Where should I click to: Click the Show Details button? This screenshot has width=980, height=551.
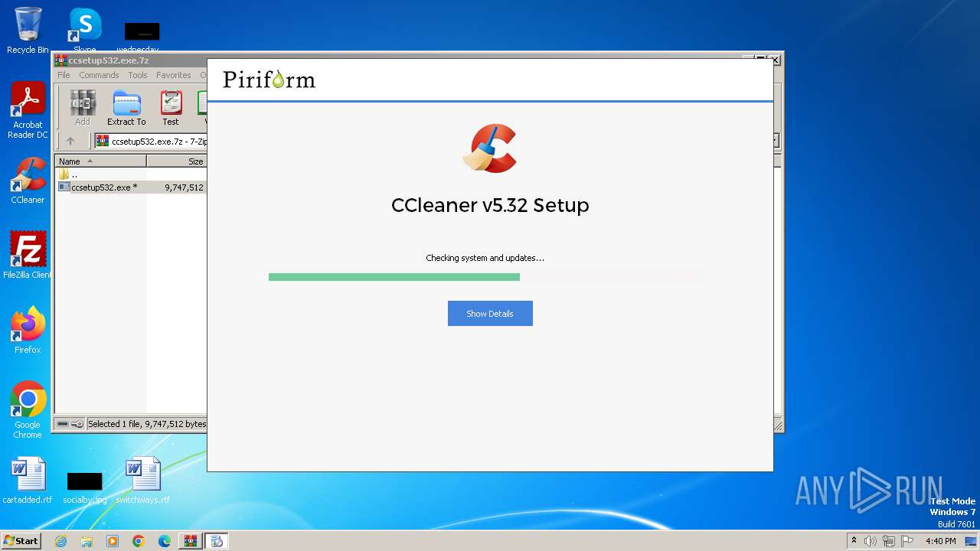click(490, 313)
